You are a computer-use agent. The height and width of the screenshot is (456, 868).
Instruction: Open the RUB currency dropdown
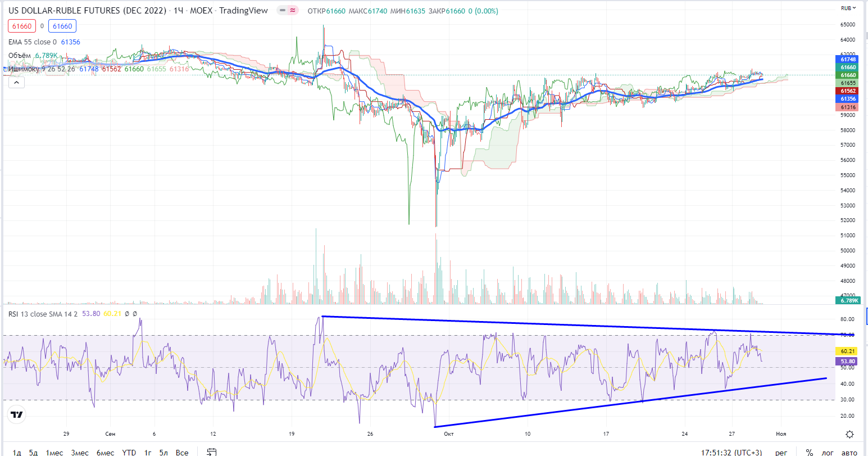point(848,8)
